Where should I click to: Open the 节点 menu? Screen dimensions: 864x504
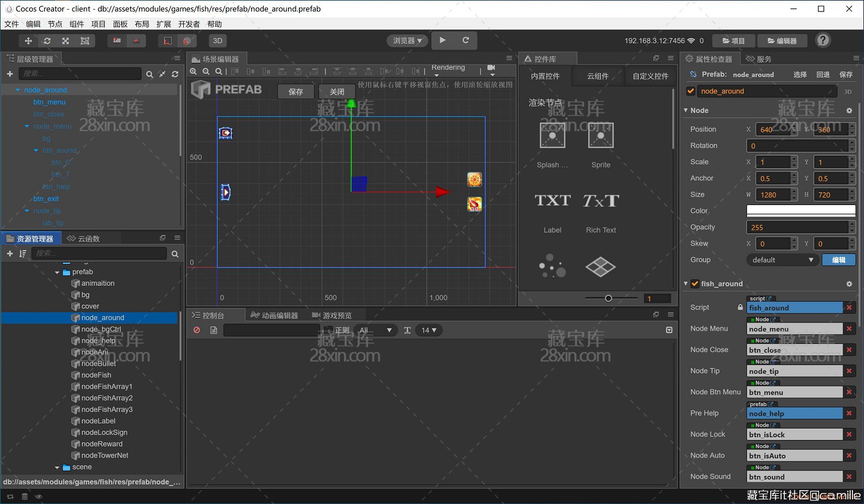click(x=55, y=24)
